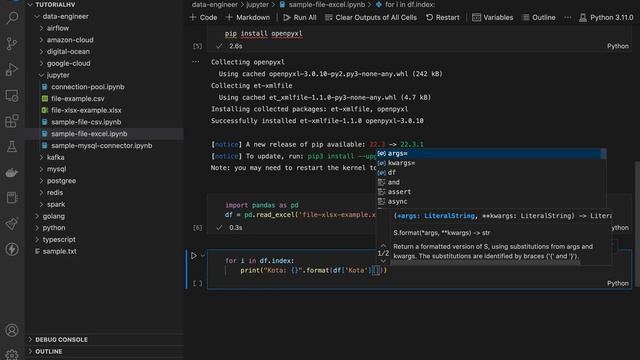The width and height of the screenshot is (640, 360).
Task: Open Source Control view
Action: click(x=12, y=44)
